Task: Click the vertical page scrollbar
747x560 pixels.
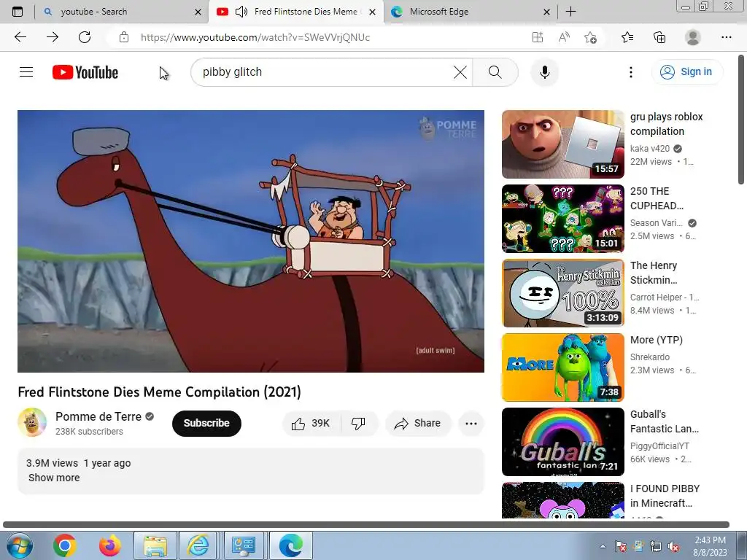Action: pos(741,119)
